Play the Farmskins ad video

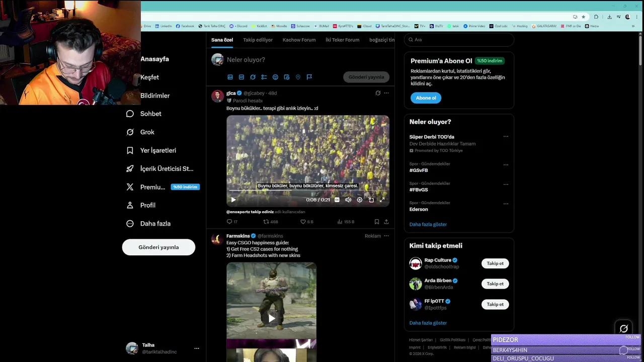point(272,318)
